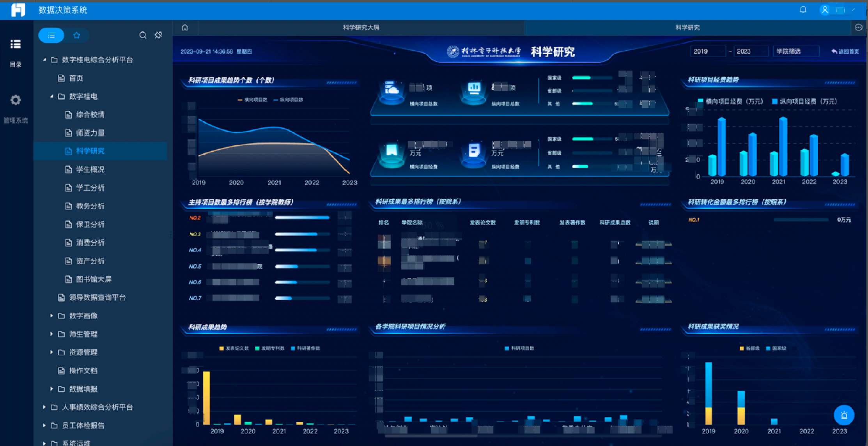Open the 学院筛选 dropdown
Image resolution: width=868 pixels, height=446 pixels.
point(795,51)
